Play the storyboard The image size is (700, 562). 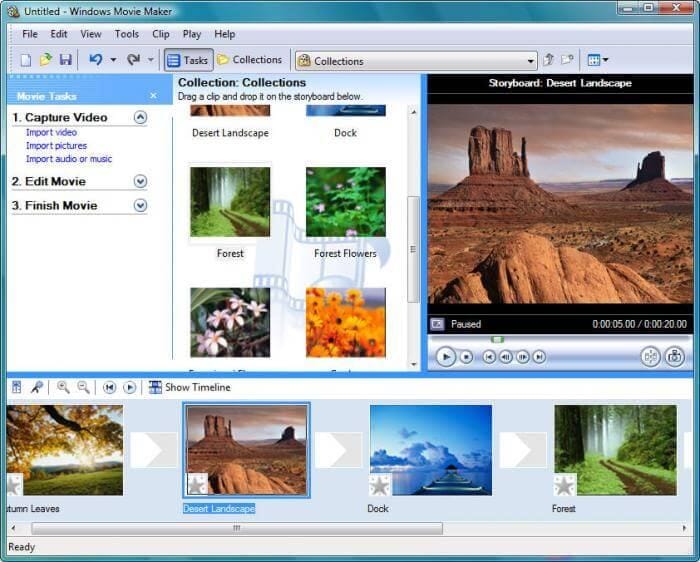click(x=129, y=387)
